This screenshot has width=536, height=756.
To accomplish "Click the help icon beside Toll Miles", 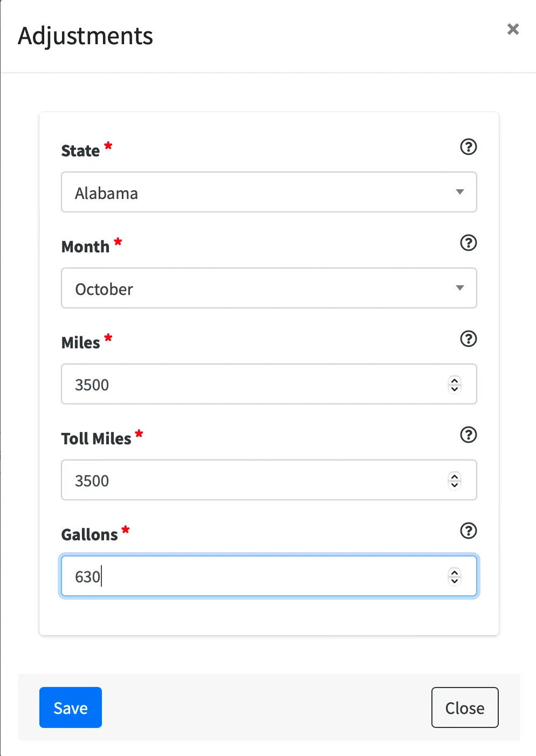I will (x=468, y=435).
